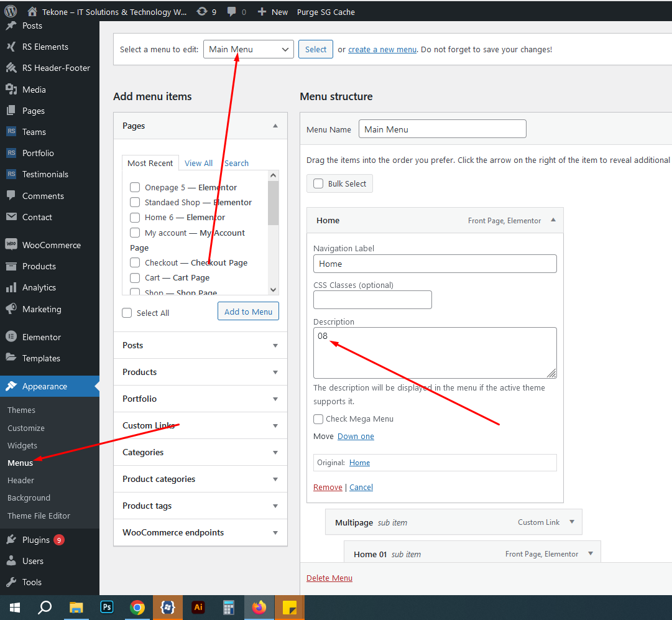Click the Teams RS icon
Viewport: 672px width, 620px height.
pos(11,131)
